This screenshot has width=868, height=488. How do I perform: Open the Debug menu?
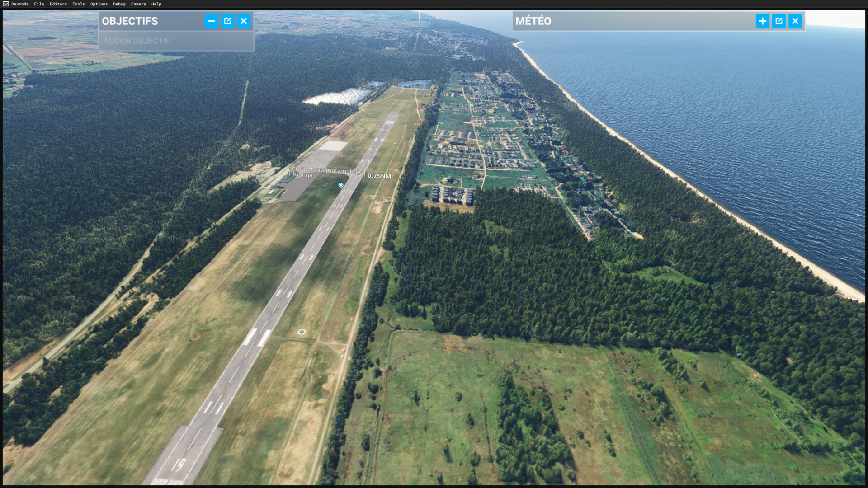click(119, 4)
